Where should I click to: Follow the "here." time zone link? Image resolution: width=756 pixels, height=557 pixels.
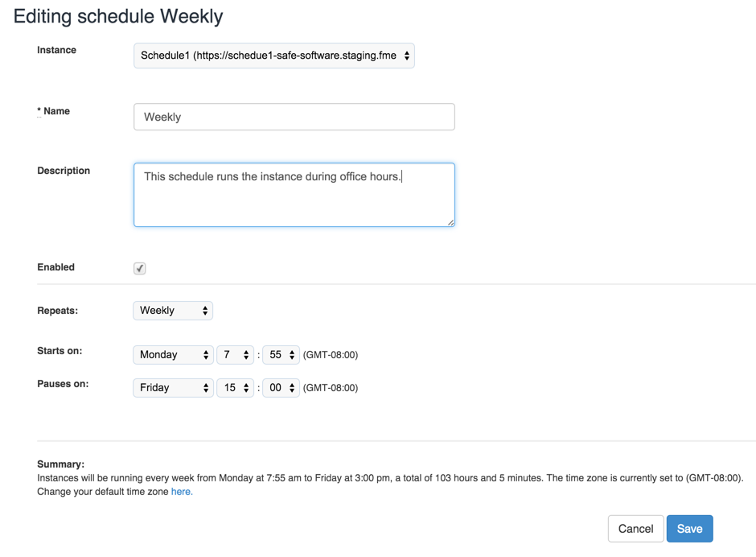[x=182, y=492]
